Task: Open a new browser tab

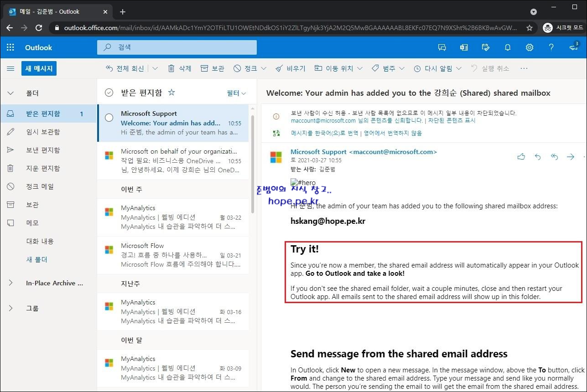Action: click(123, 12)
